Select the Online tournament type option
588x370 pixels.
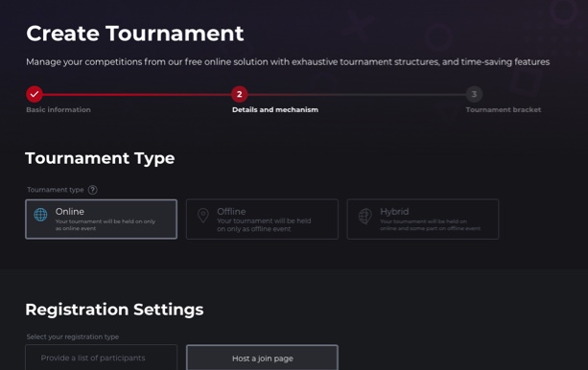102,220
